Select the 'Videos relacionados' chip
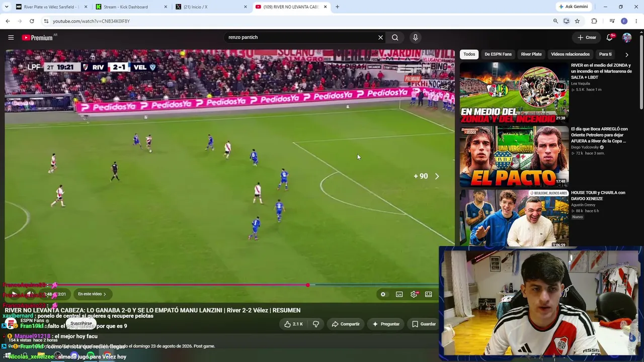 (x=570, y=54)
